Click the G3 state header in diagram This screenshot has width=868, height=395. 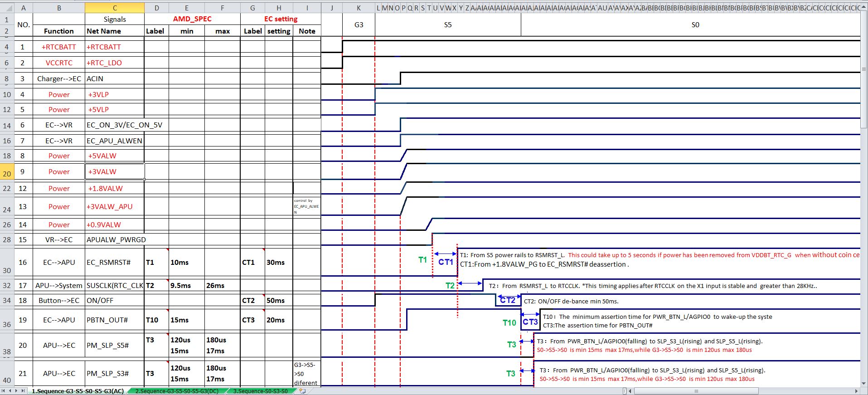tap(359, 24)
